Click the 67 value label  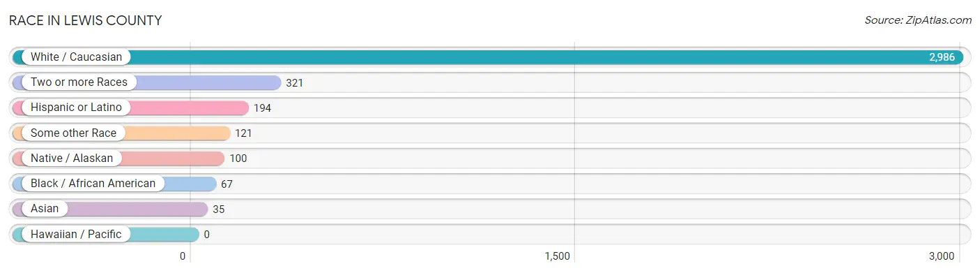227,184
